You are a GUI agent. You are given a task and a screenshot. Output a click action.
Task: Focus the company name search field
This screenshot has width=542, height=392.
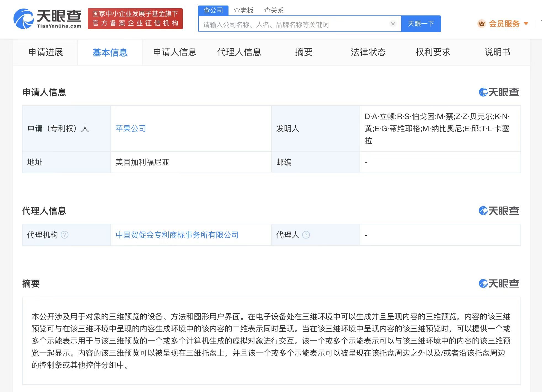[294, 25]
